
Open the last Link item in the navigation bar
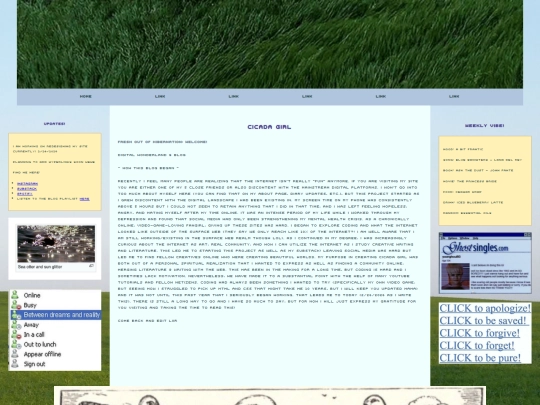pyautogui.click(x=454, y=96)
